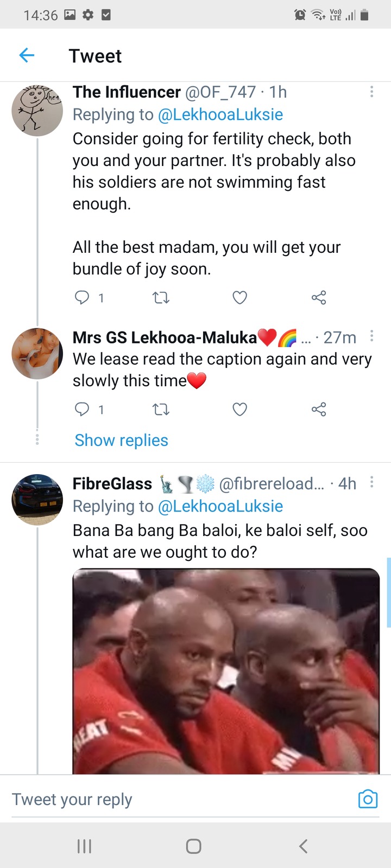Viewport: 391px width, 868px height.
Task: Expand Show replies
Action: pyautogui.click(x=121, y=440)
